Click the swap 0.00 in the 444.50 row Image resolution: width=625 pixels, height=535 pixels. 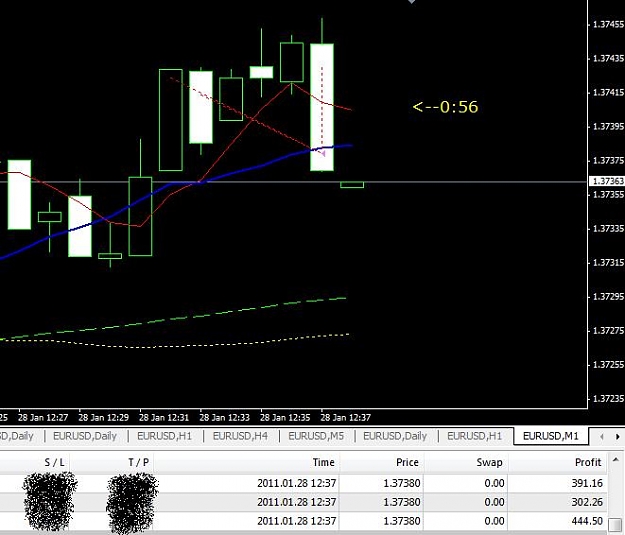tap(494, 521)
